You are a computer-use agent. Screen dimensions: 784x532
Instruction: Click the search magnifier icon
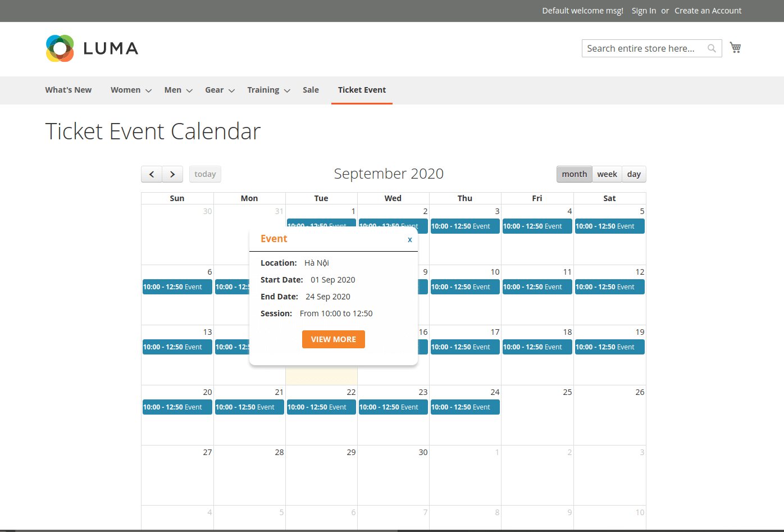pos(712,48)
